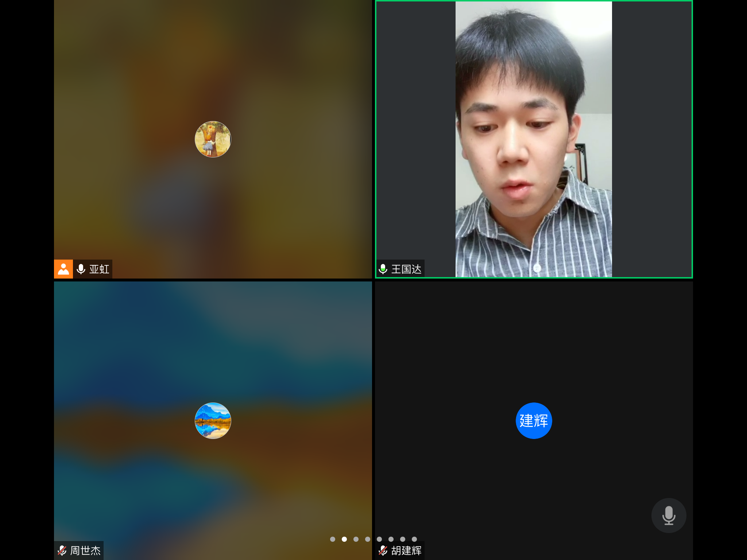The width and height of the screenshot is (747, 560).
Task: Click the orange host icon beside 亚虹
Action: (63, 269)
